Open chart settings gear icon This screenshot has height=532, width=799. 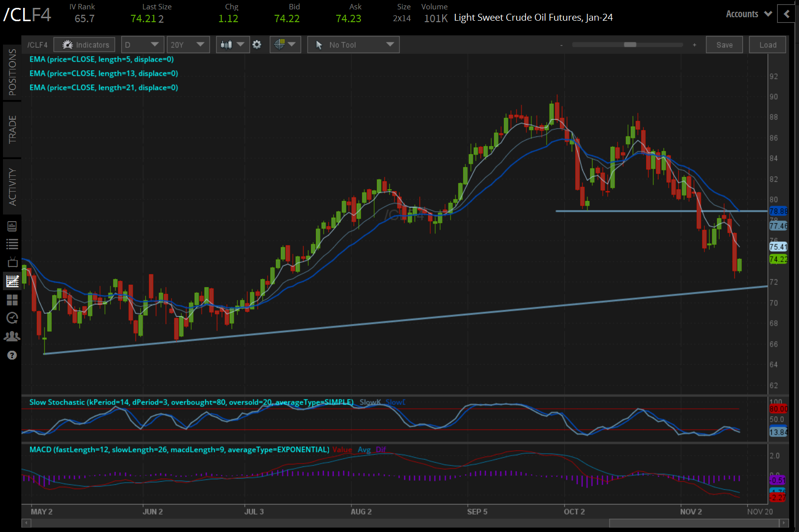click(257, 45)
